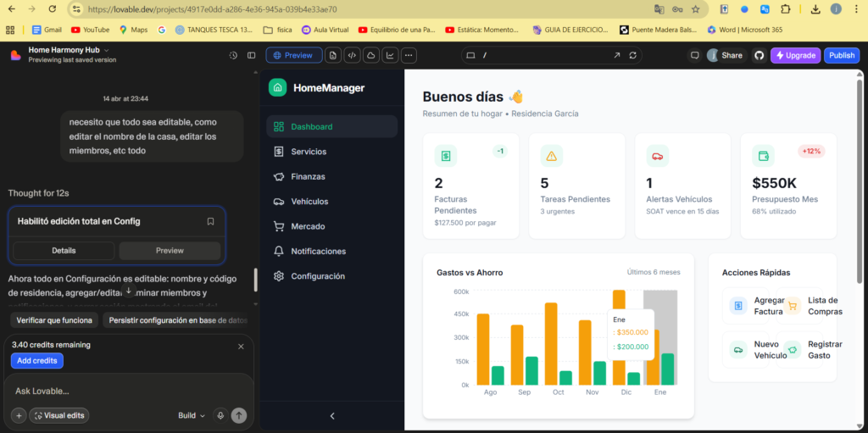Open the more options ellipsis in toolbar

[409, 55]
